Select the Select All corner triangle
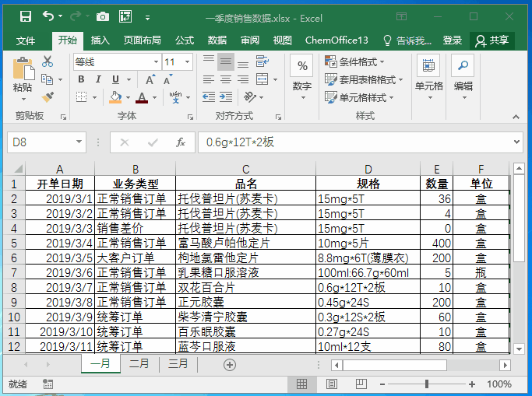 17,168
